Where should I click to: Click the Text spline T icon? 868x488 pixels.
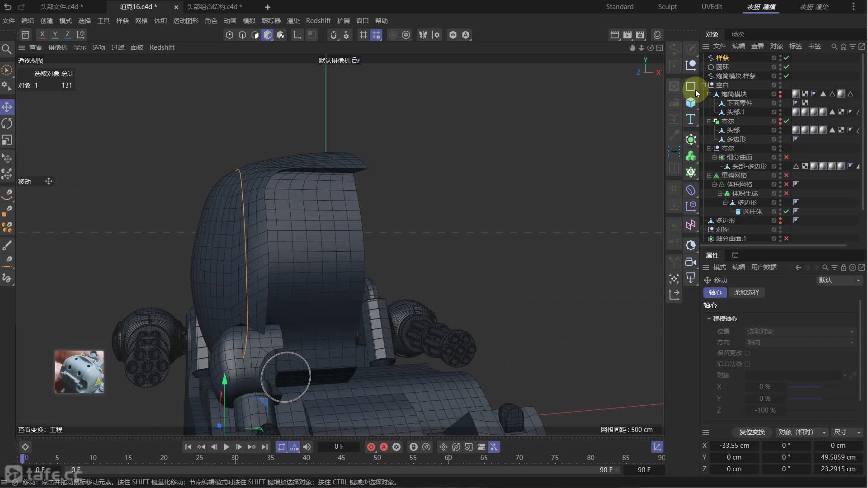click(691, 119)
